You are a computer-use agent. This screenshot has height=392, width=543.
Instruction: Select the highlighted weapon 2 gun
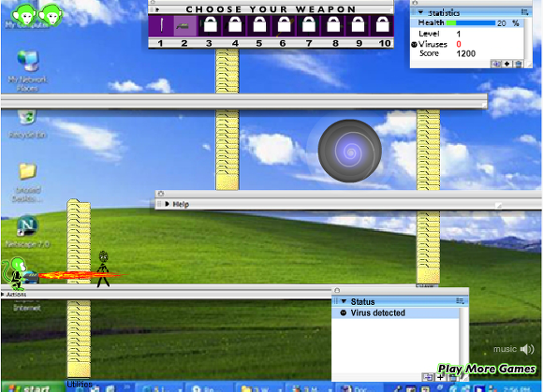[184, 25]
